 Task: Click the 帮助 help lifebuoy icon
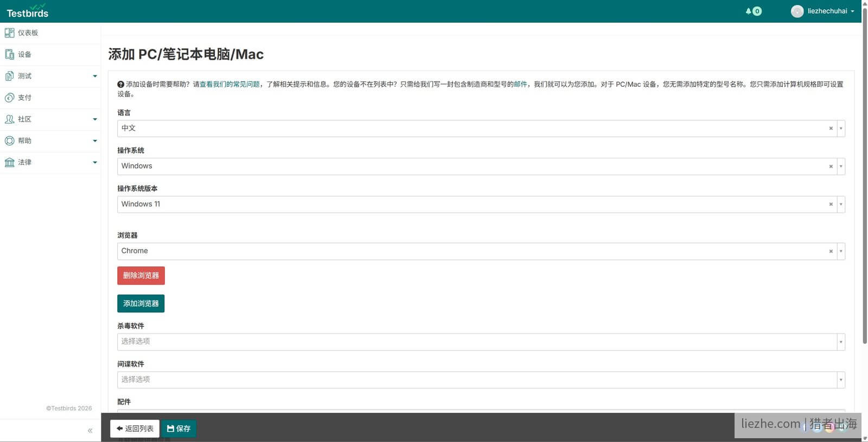tap(9, 140)
